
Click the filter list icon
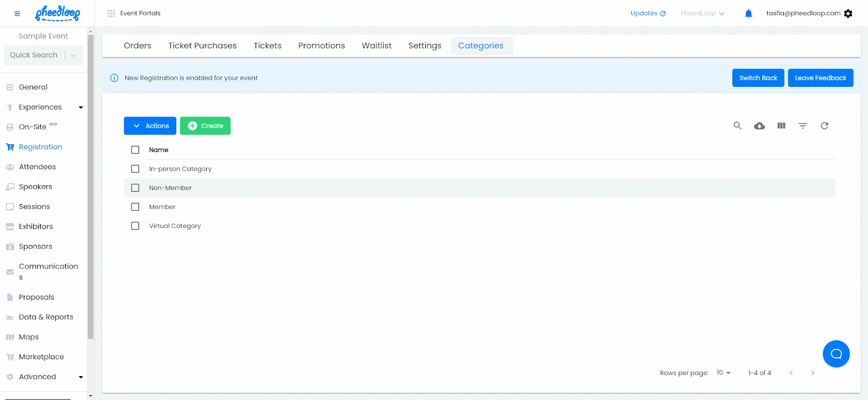(803, 125)
